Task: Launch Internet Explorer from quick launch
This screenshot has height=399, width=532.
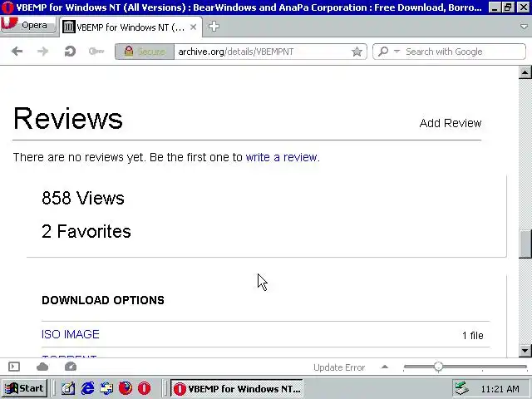Action: click(x=87, y=388)
